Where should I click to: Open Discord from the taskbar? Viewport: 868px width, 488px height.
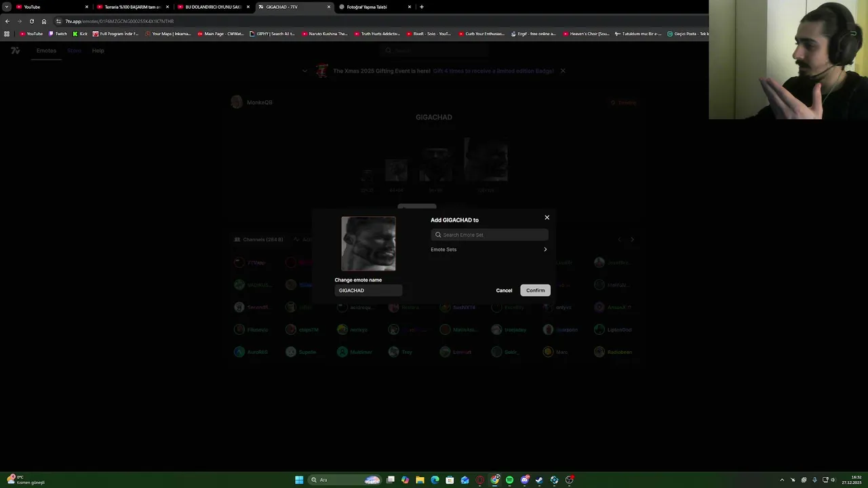point(525,480)
